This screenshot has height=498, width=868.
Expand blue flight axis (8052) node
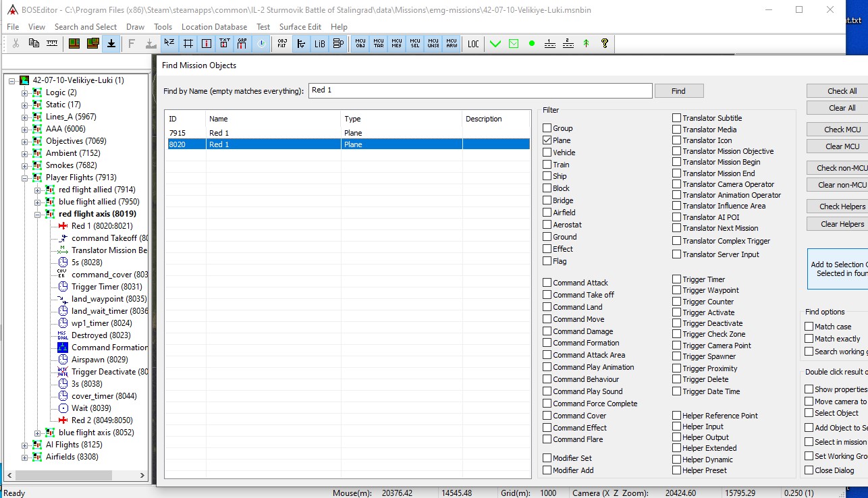tap(38, 433)
